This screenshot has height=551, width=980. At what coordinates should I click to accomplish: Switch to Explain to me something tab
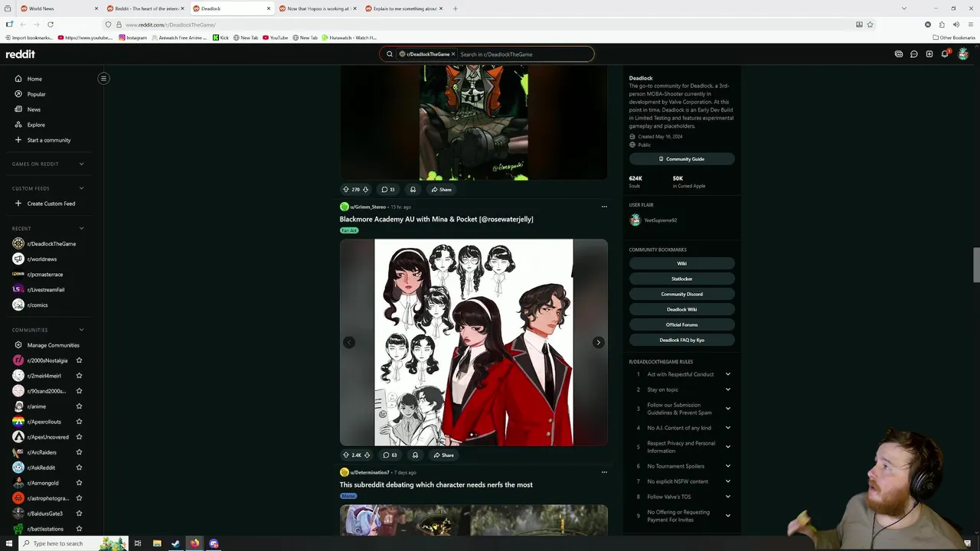(x=403, y=8)
